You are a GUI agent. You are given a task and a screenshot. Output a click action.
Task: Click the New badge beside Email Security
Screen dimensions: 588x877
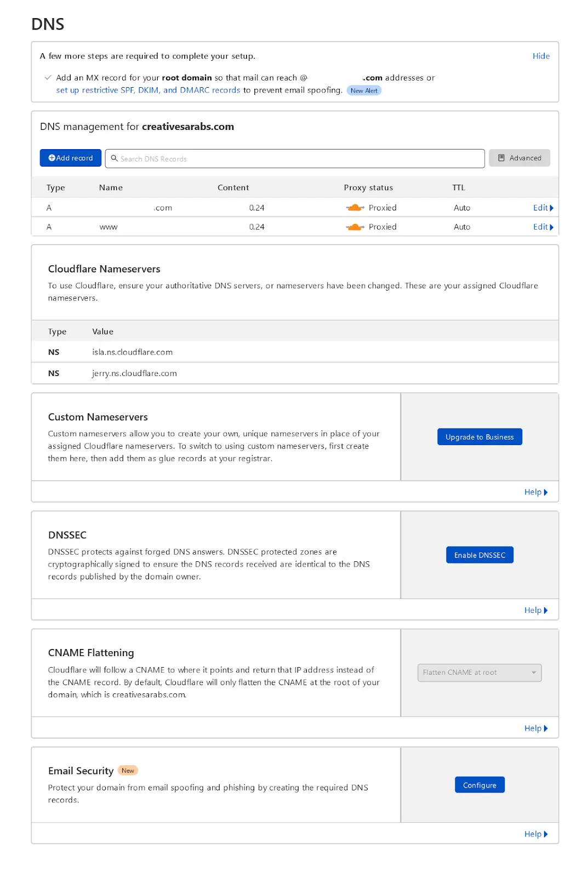point(128,771)
